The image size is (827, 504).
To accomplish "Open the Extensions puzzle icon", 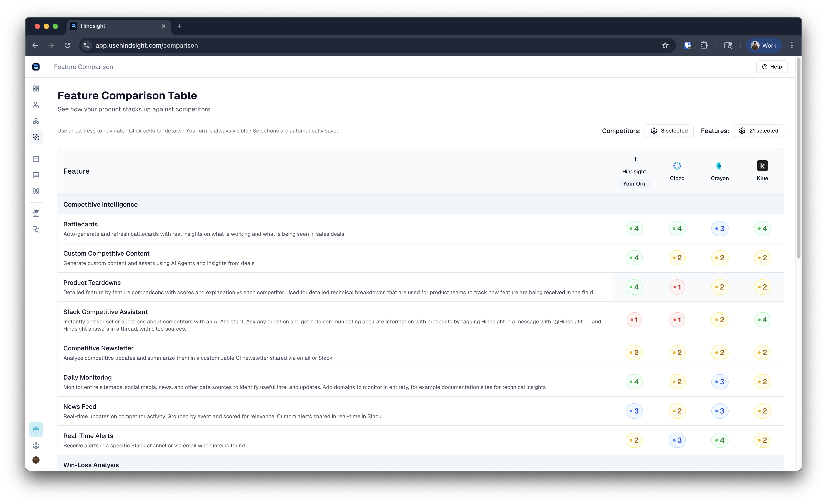I will point(704,45).
